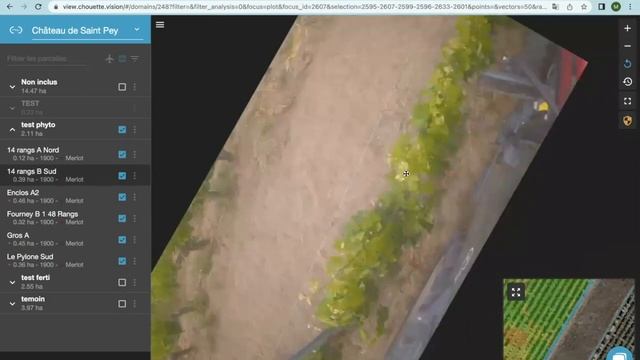Open more options for temoin
The image size is (640, 360).
[x=135, y=304]
